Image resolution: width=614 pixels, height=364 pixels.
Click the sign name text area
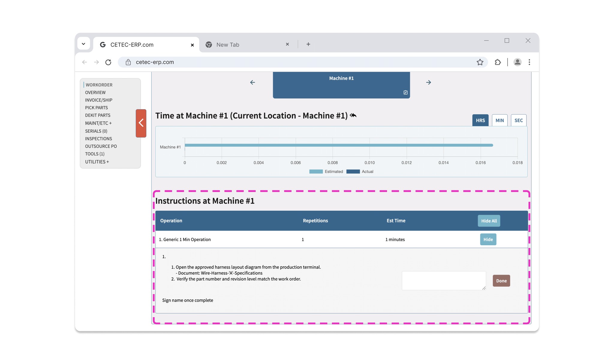point(443,281)
